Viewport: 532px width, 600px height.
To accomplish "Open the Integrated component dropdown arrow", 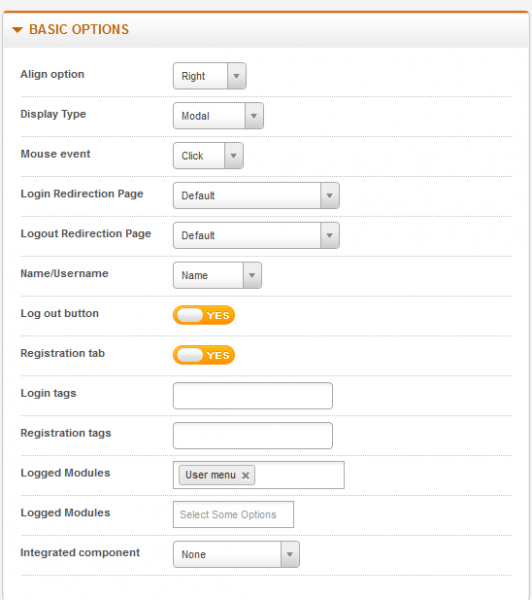I will click(290, 554).
